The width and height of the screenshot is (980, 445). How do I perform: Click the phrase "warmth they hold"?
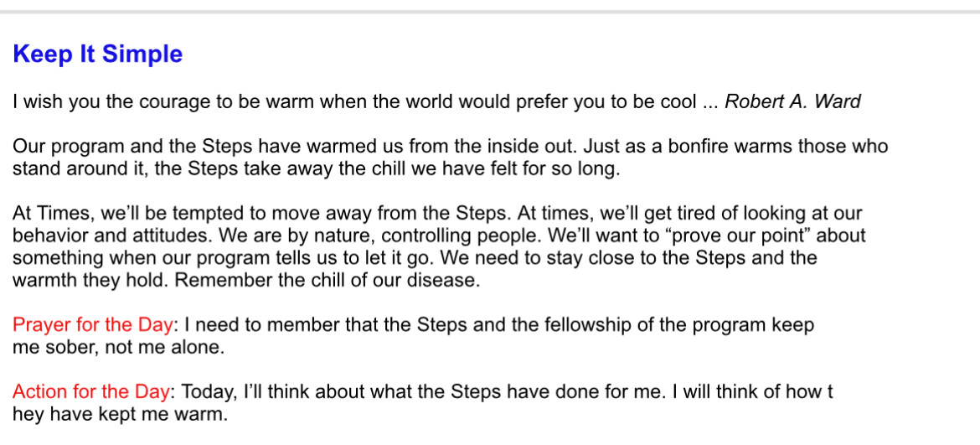pyautogui.click(x=89, y=280)
